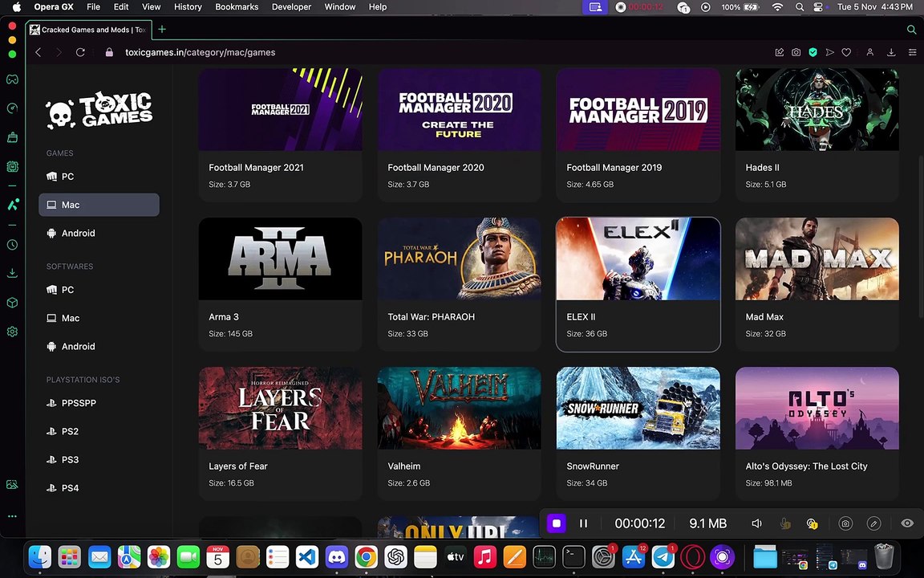
Task: Open GX Corner gamepad icon in sidebar
Action: tap(12, 79)
